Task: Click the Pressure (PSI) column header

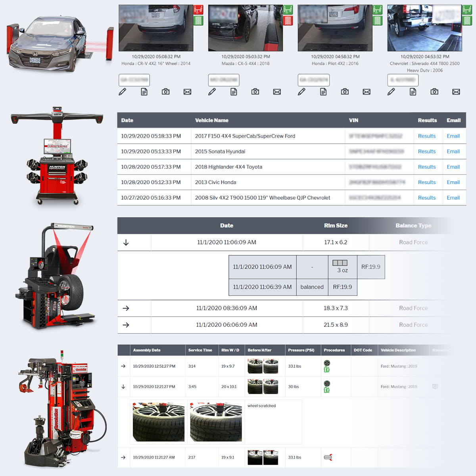Action: pyautogui.click(x=301, y=350)
